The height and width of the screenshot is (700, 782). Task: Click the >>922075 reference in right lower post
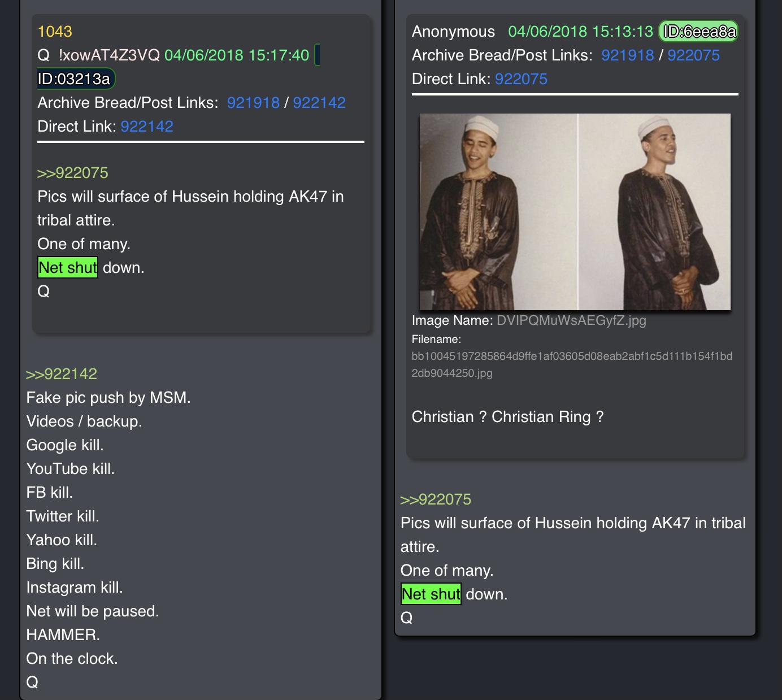pos(436,499)
